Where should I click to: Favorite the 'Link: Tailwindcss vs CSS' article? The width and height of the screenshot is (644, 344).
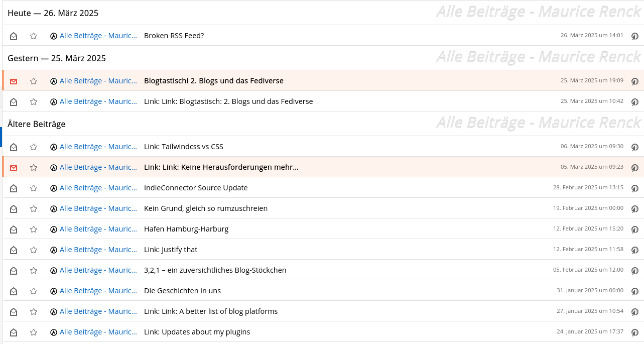click(x=34, y=147)
